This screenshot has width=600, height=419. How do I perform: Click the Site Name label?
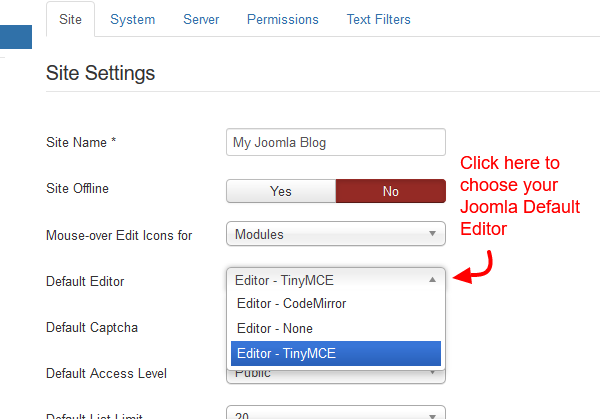(81, 142)
